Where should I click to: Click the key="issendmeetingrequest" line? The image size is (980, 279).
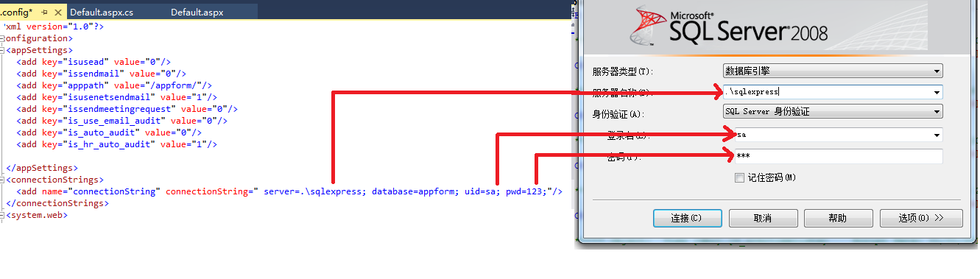pos(127,109)
